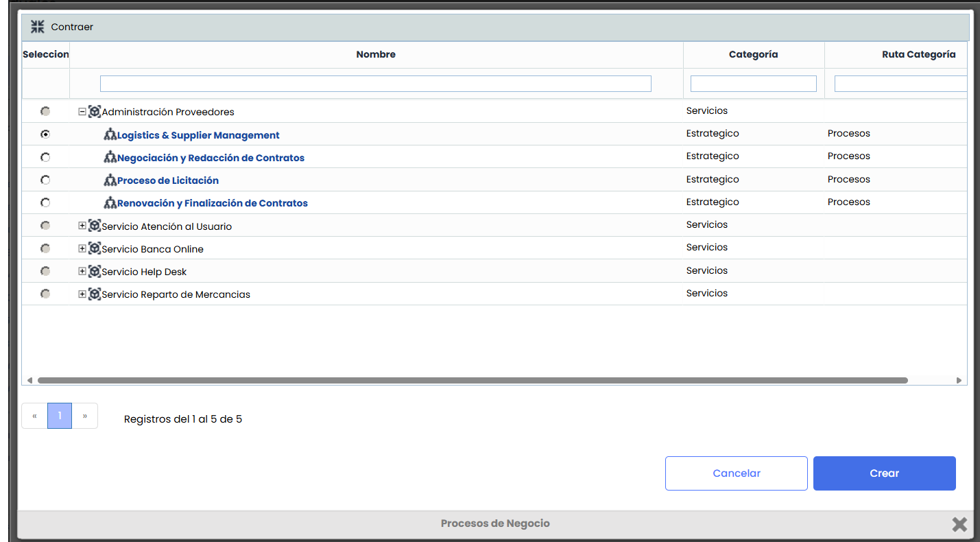
Task: Click the Servicio Help Desk service icon
Action: tap(95, 272)
